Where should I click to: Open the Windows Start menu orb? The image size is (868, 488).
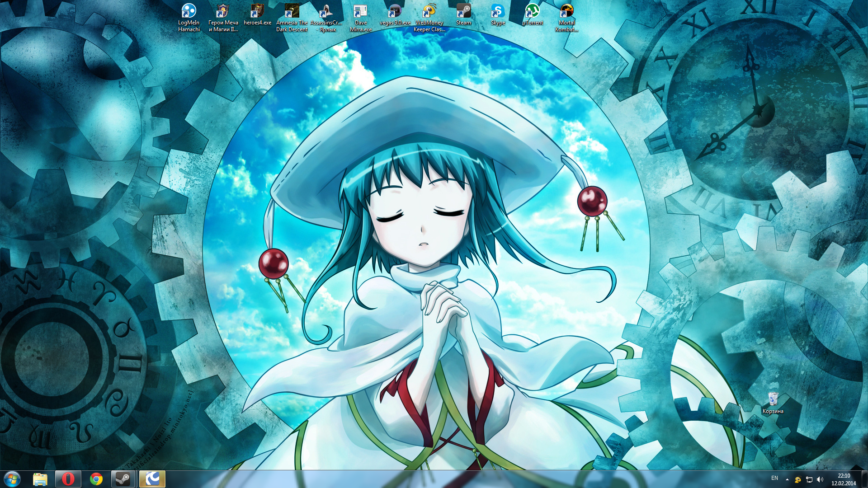(x=12, y=479)
